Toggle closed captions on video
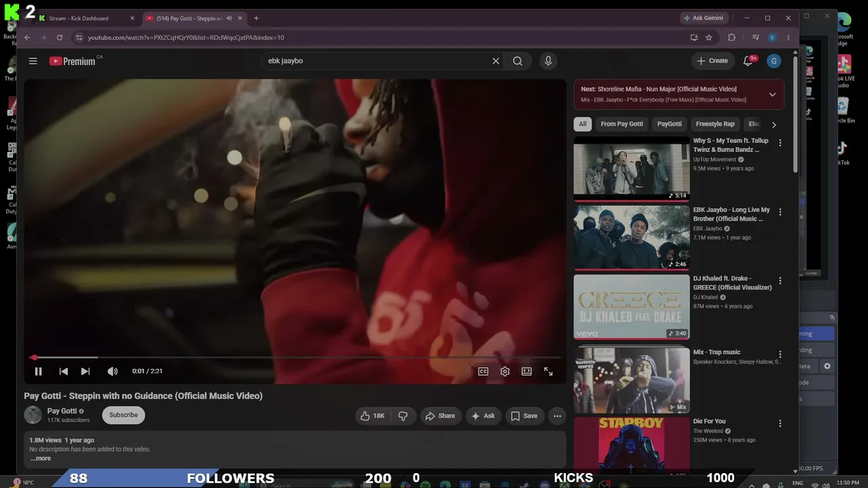 484,371
